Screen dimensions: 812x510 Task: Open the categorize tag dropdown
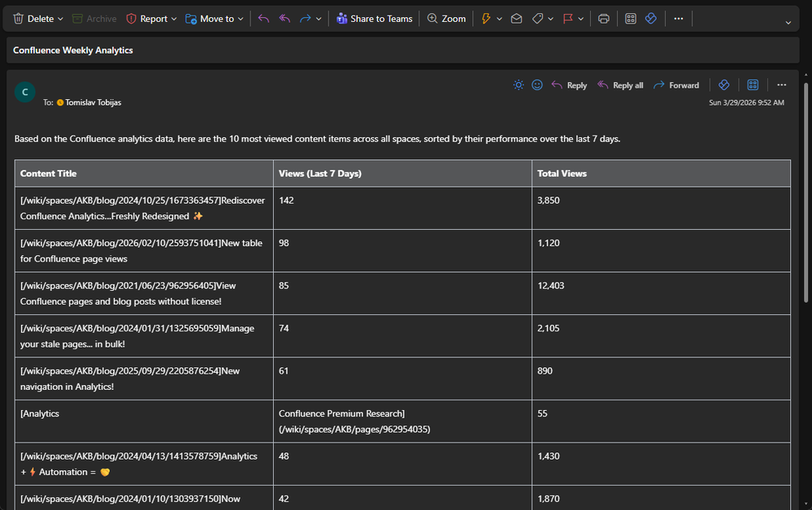point(550,19)
